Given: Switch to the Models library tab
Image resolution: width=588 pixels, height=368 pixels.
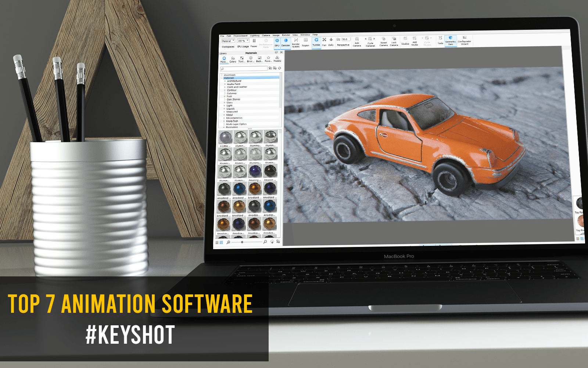Looking at the screenshot, I should [277, 59].
